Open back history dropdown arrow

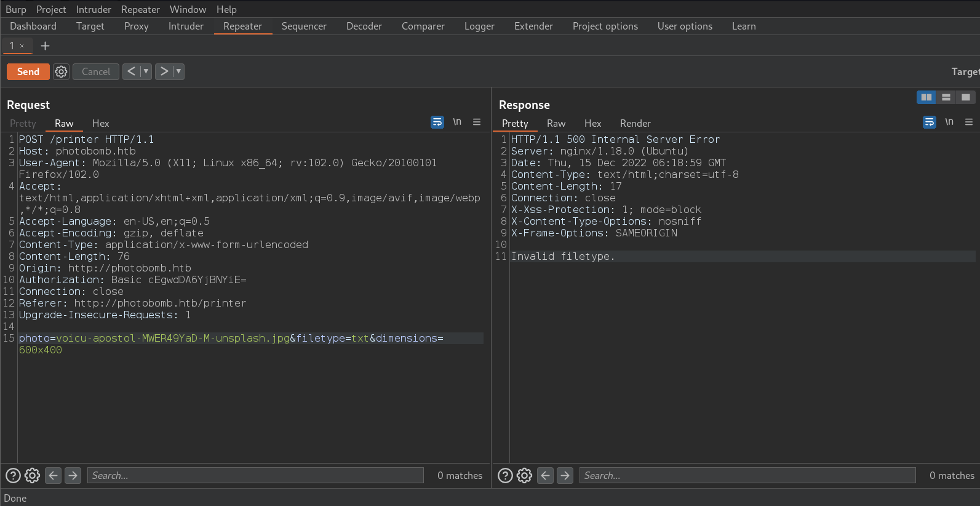[146, 71]
